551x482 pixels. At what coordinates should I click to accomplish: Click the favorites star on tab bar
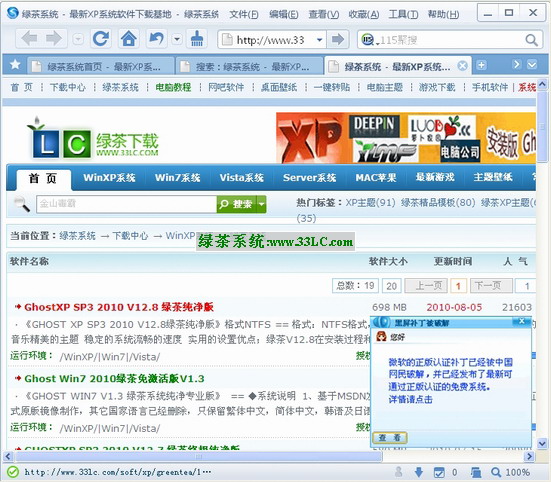15,65
